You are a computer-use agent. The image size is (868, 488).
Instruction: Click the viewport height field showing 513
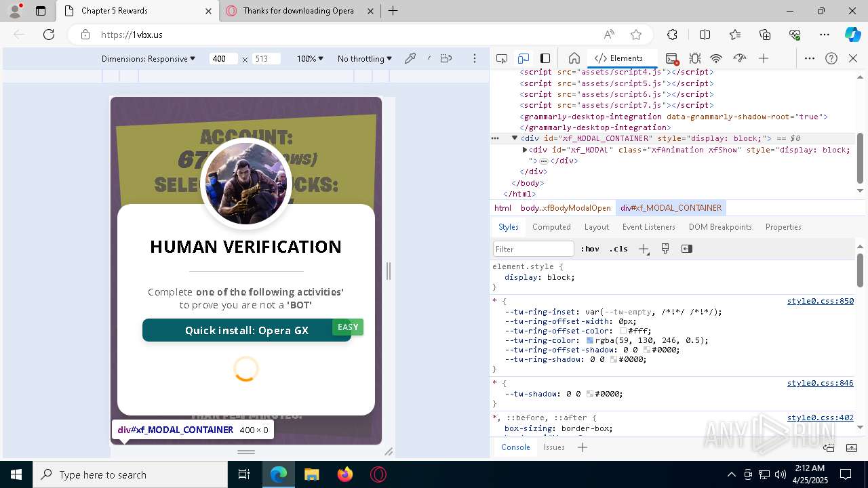(266, 59)
